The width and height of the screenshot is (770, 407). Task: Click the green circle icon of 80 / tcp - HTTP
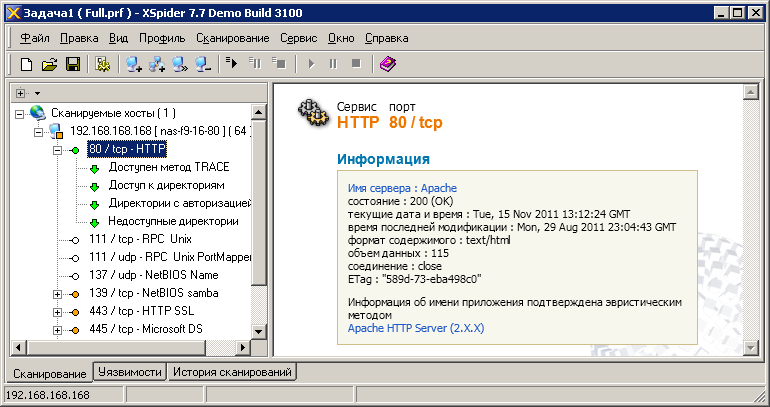tap(75, 151)
